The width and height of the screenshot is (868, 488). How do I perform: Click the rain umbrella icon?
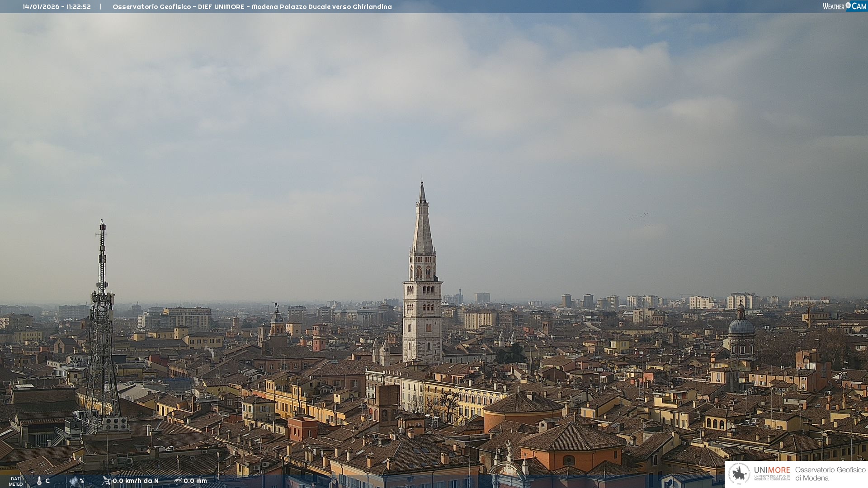[x=178, y=481]
